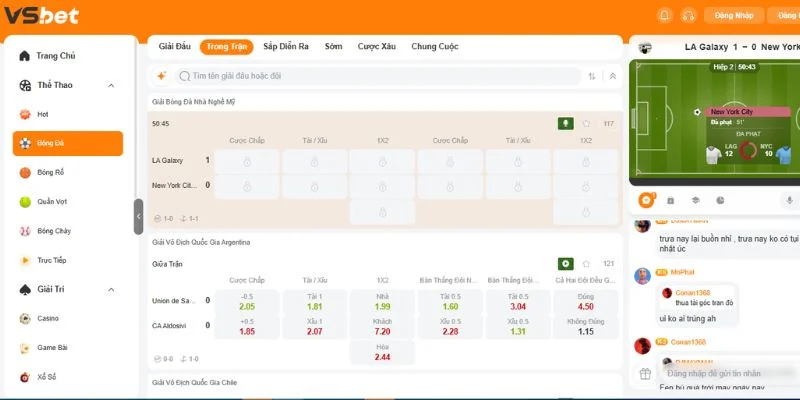800x400 pixels.
Task: Bet Không Đúng at 1.15
Action: coord(586,327)
